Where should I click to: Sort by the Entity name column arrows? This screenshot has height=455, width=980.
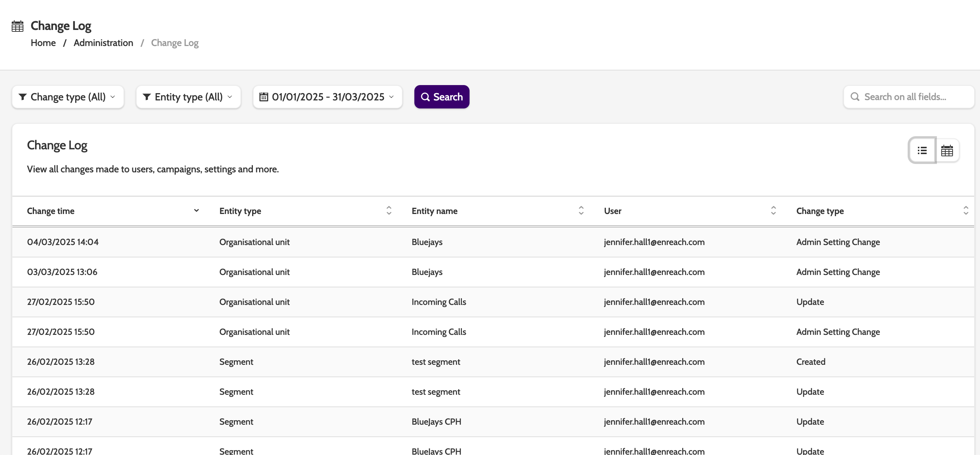581,211
